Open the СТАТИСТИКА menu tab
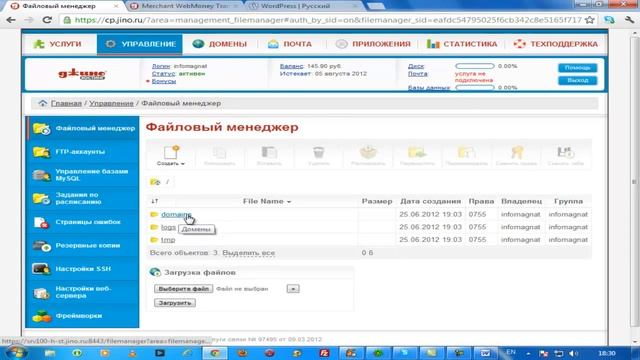This screenshot has height=360, width=640. click(462, 44)
